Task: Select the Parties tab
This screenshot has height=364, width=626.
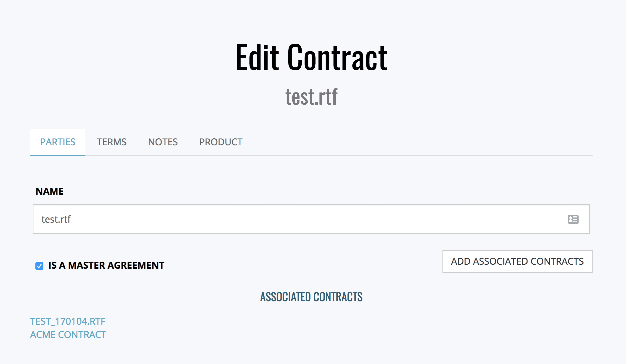Action: point(58,142)
